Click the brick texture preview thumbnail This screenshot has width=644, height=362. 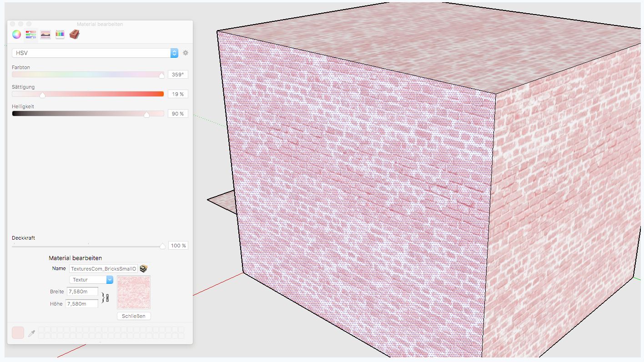coord(134,292)
